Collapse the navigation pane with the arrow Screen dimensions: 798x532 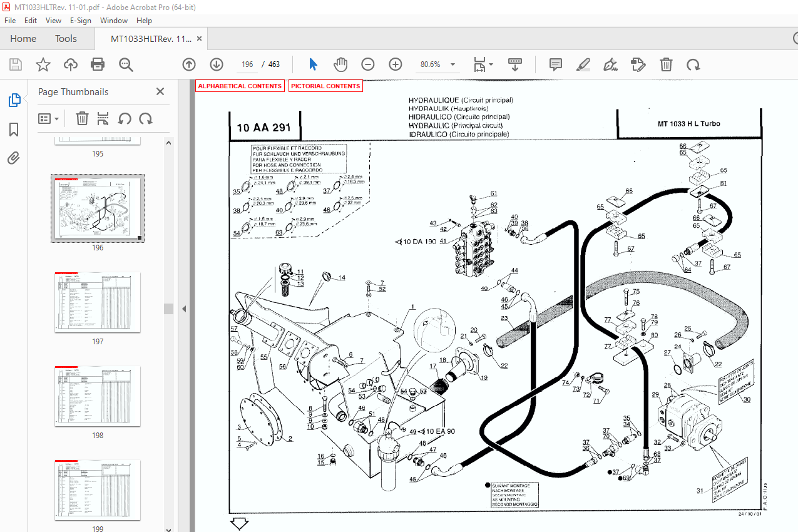[x=185, y=309]
